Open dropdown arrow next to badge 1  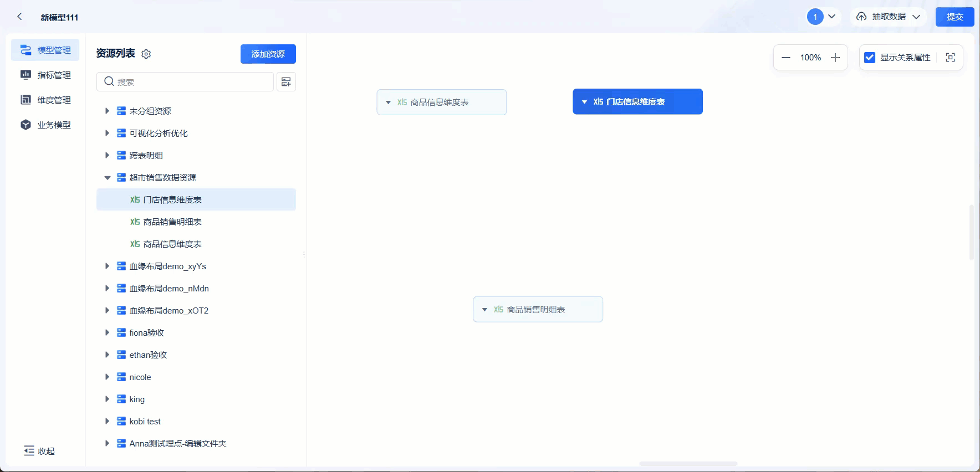click(831, 17)
